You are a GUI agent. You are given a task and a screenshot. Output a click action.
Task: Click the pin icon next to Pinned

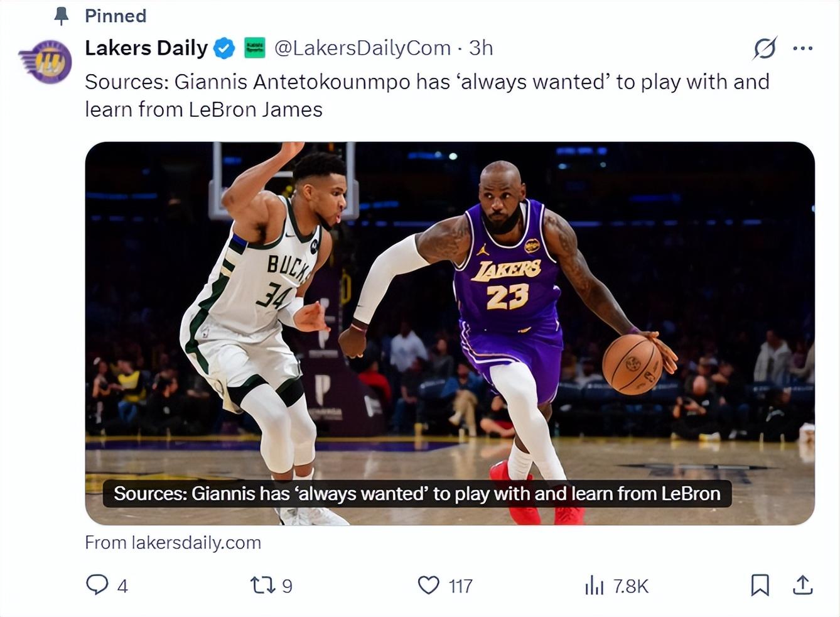pos(62,16)
